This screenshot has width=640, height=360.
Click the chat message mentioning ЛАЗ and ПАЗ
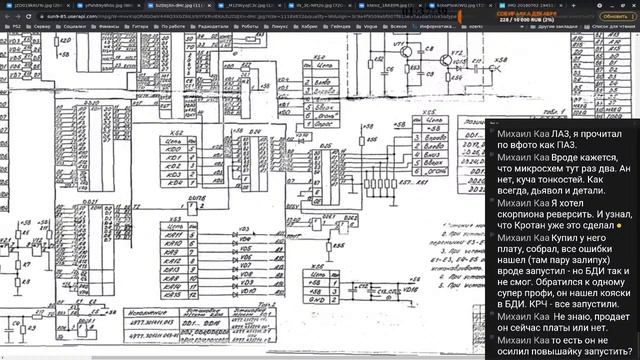(x=559, y=139)
